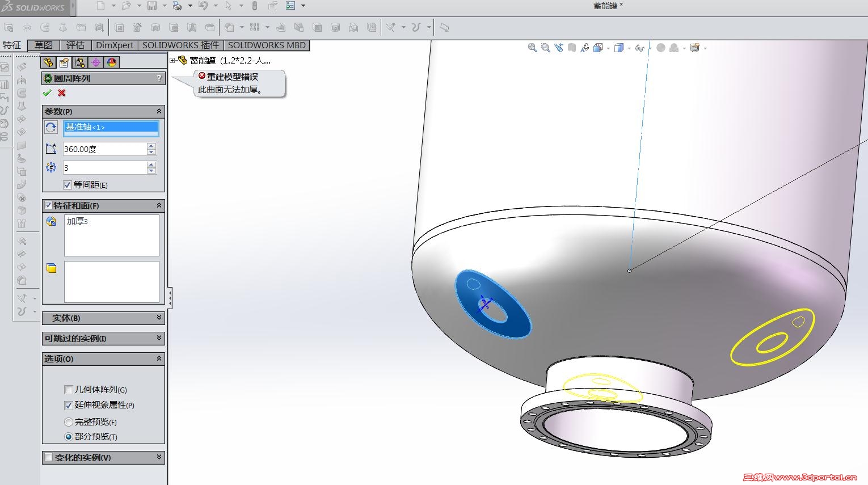Switch to the 草图 tab

tap(44, 45)
